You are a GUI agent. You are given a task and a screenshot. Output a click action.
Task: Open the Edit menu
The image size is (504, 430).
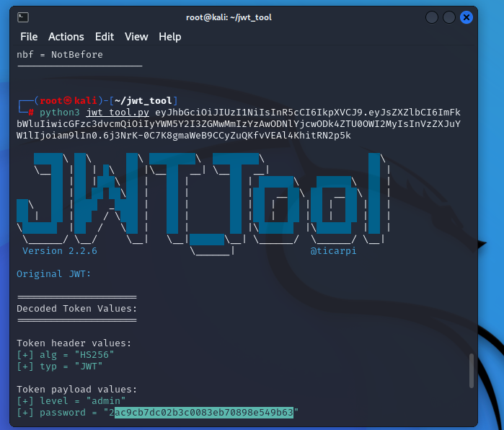click(105, 37)
